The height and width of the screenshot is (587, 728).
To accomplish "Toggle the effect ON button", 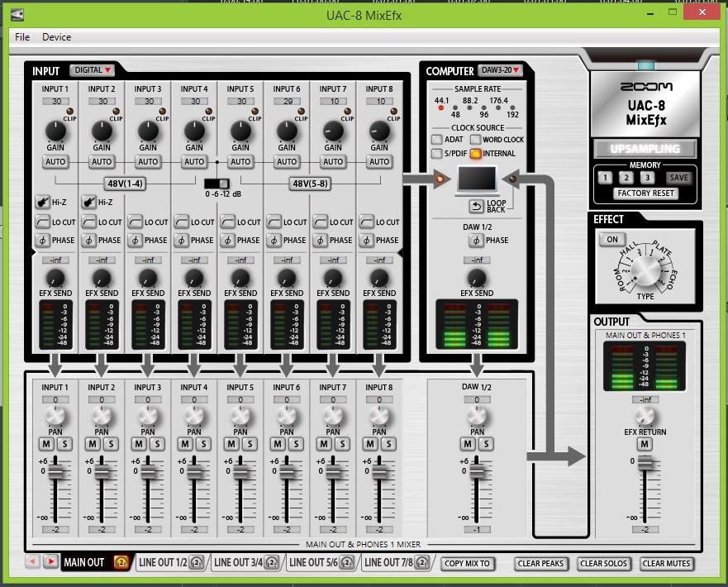I will 612,240.
